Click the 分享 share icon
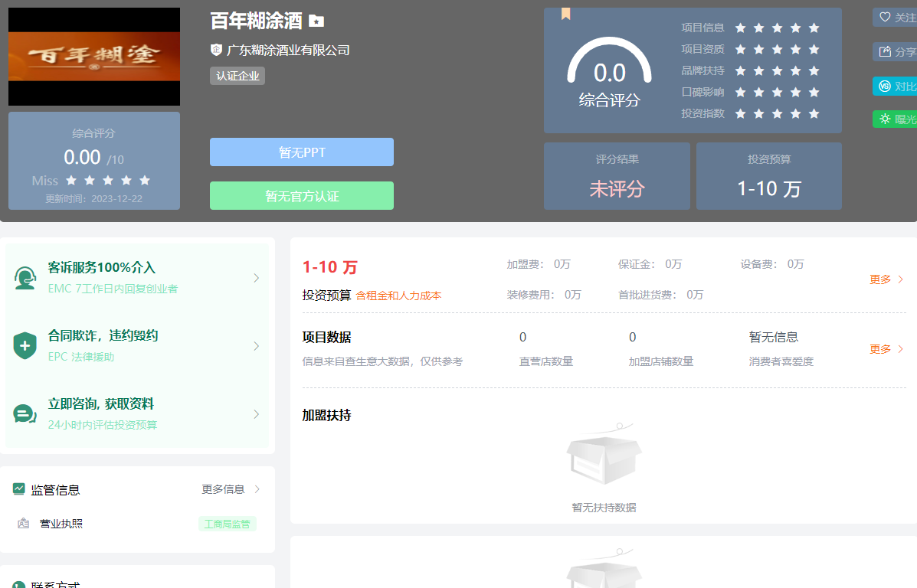Viewport: 917px width, 588px height. coord(885,52)
